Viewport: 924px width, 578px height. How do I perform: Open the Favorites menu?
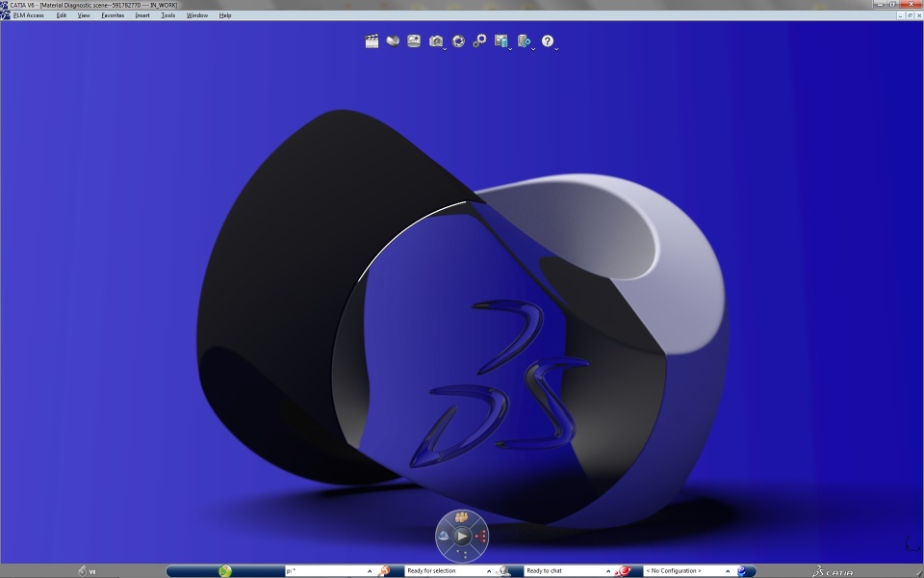coord(113,15)
